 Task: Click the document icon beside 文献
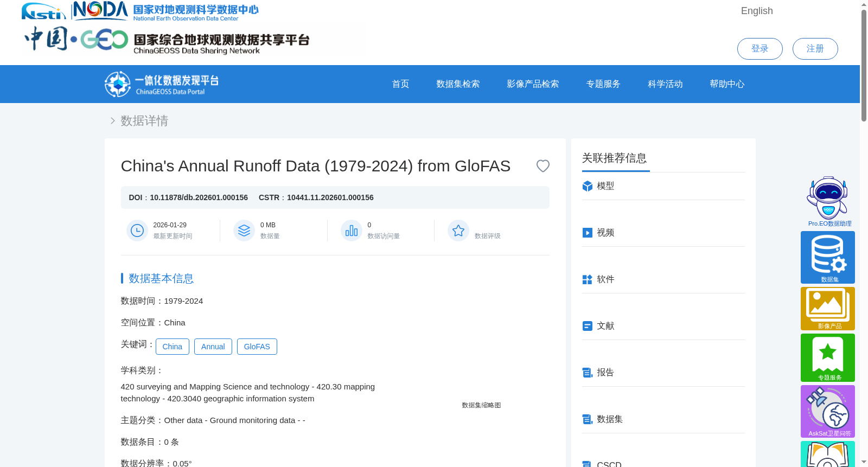pyautogui.click(x=588, y=326)
